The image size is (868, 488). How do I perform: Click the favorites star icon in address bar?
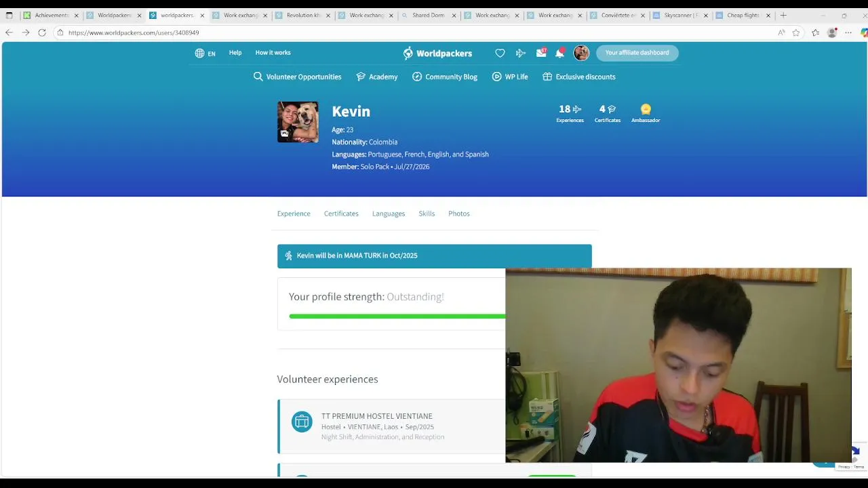click(x=796, y=33)
